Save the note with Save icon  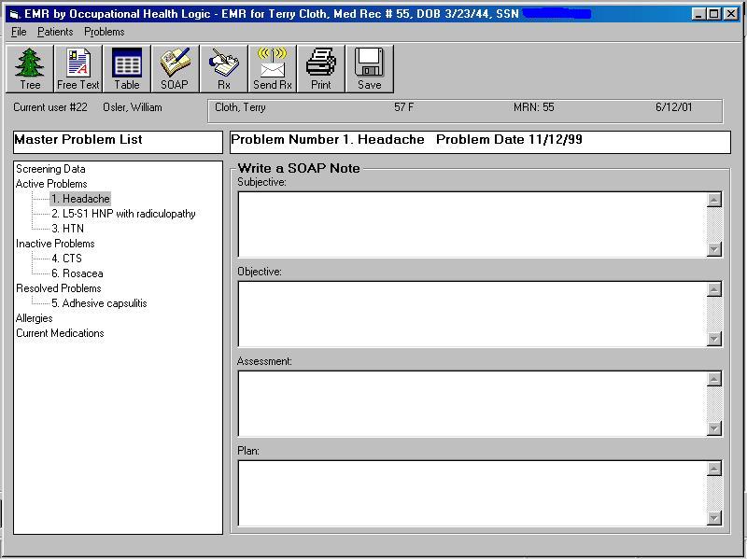coord(369,69)
